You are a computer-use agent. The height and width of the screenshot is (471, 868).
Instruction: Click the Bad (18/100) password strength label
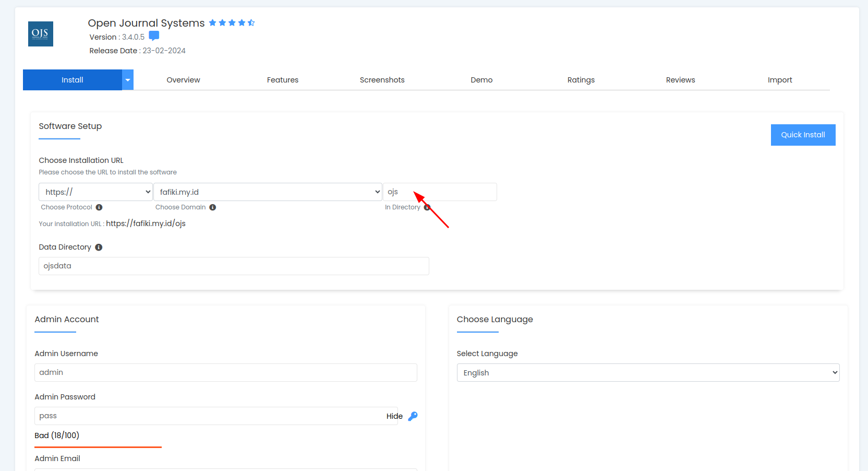(x=57, y=435)
